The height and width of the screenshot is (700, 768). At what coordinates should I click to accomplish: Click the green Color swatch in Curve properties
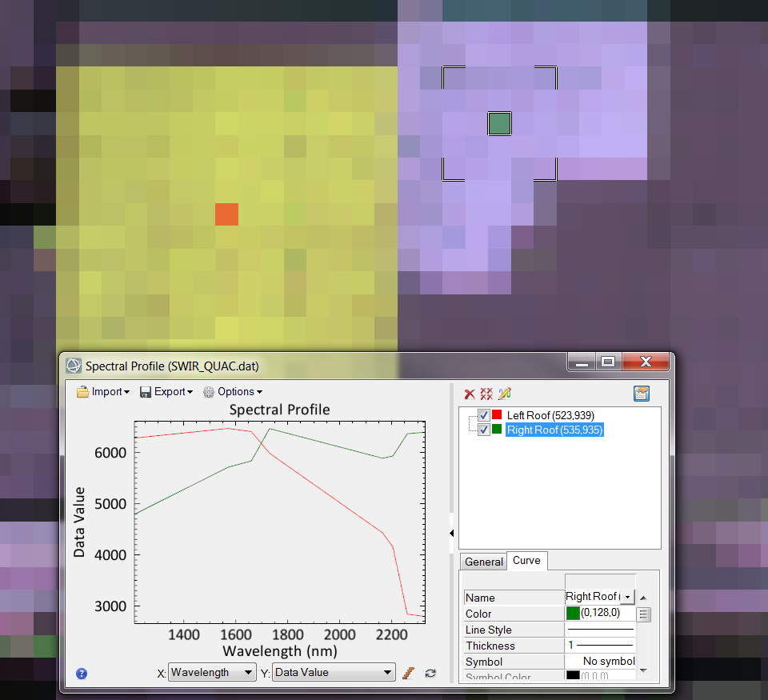[573, 614]
